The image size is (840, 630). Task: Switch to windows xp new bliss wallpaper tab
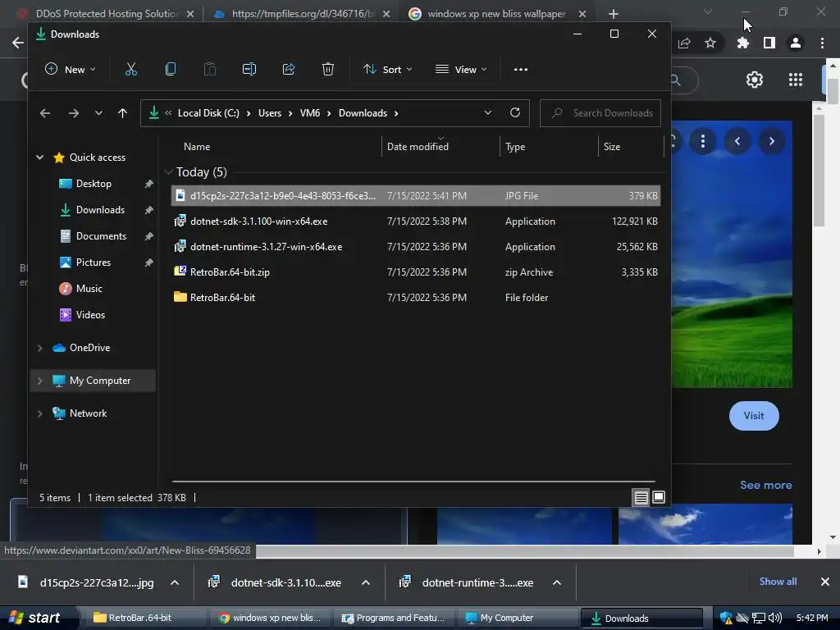tap(495, 13)
